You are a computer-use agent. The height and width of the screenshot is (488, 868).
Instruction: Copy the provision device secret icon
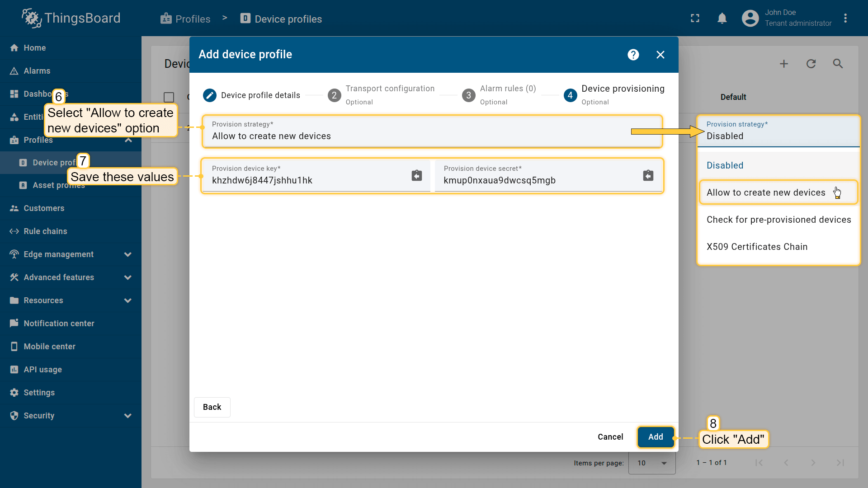pos(648,175)
